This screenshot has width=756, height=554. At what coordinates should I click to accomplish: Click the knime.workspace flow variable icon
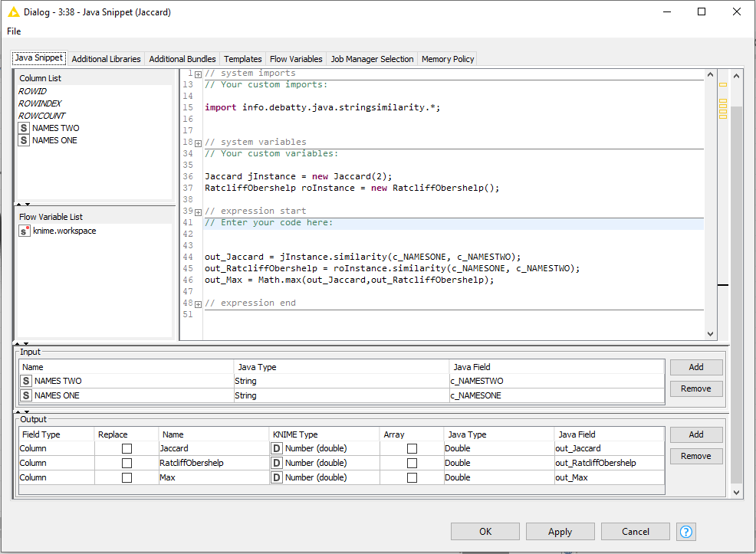tap(24, 231)
